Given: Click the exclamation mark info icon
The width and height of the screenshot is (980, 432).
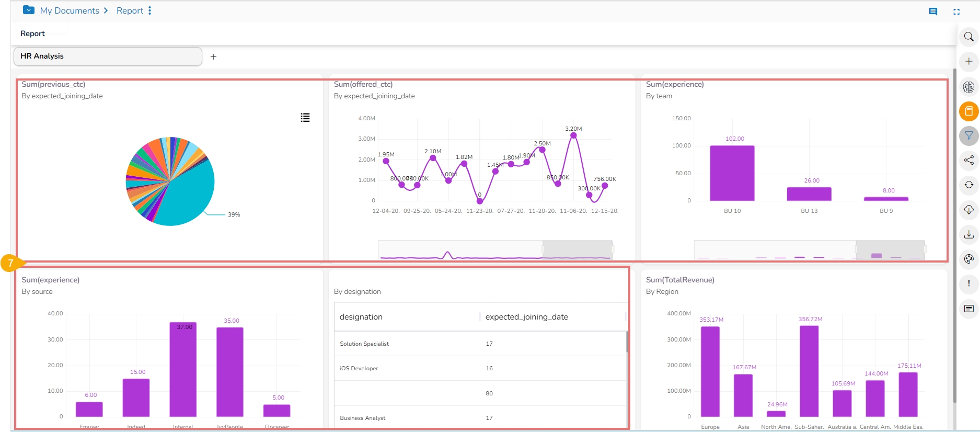Looking at the screenshot, I should coord(969,283).
